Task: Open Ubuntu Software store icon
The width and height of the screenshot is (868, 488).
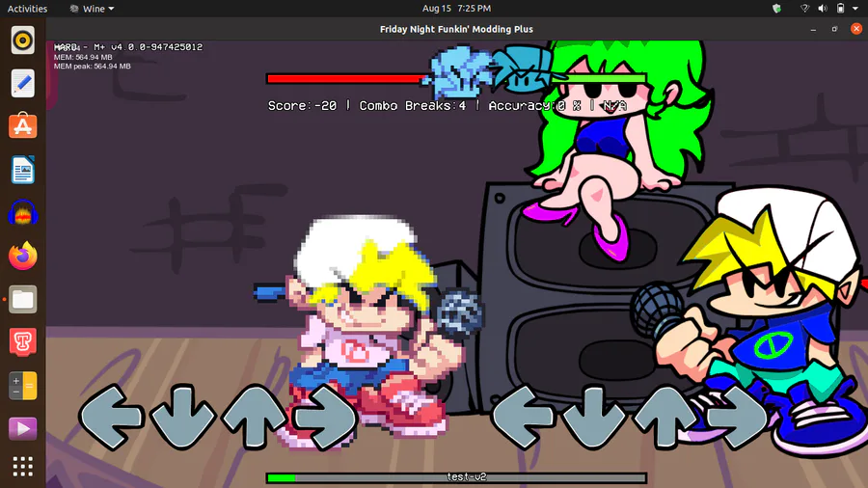Action: coord(23,126)
